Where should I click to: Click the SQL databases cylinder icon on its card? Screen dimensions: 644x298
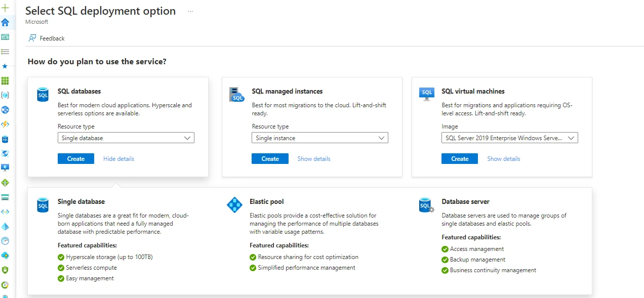pyautogui.click(x=43, y=95)
